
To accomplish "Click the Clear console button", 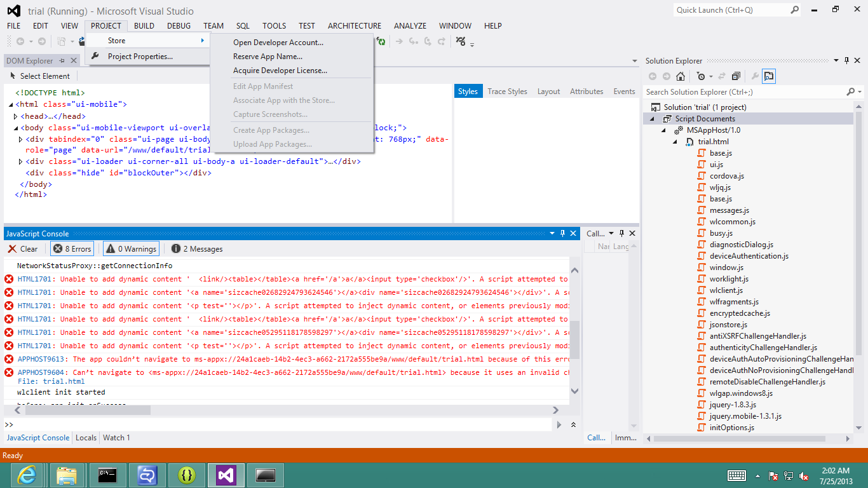I will click(23, 249).
